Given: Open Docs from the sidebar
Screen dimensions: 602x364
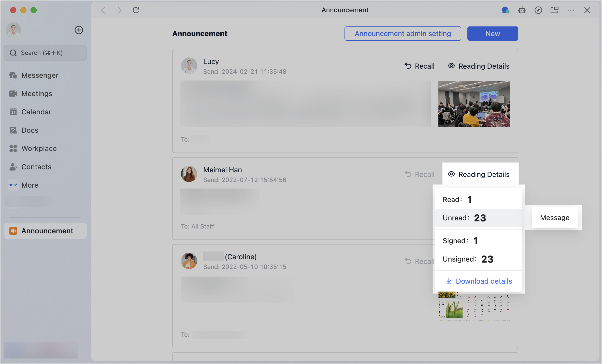Looking at the screenshot, I should [x=30, y=130].
